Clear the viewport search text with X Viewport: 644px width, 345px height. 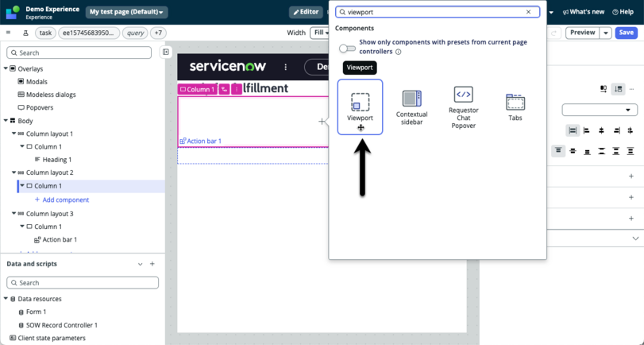pyautogui.click(x=529, y=12)
